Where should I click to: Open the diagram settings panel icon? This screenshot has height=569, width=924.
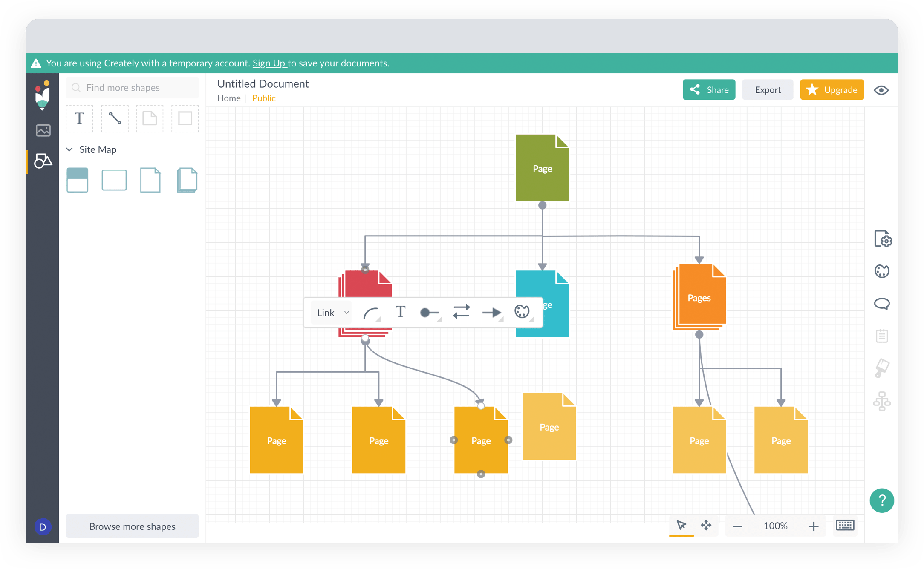pyautogui.click(x=882, y=239)
